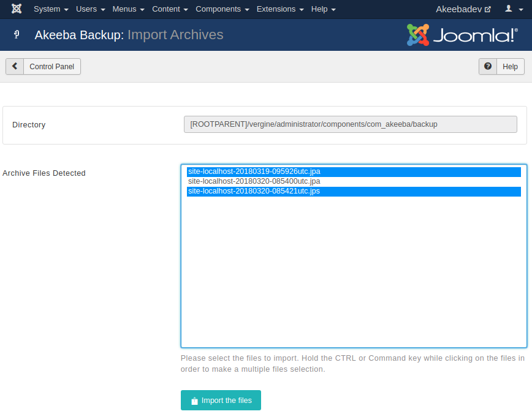Viewport: 532px width, 414px height.
Task: Click the external link icon beside Akeebadev
Action: click(x=487, y=9)
